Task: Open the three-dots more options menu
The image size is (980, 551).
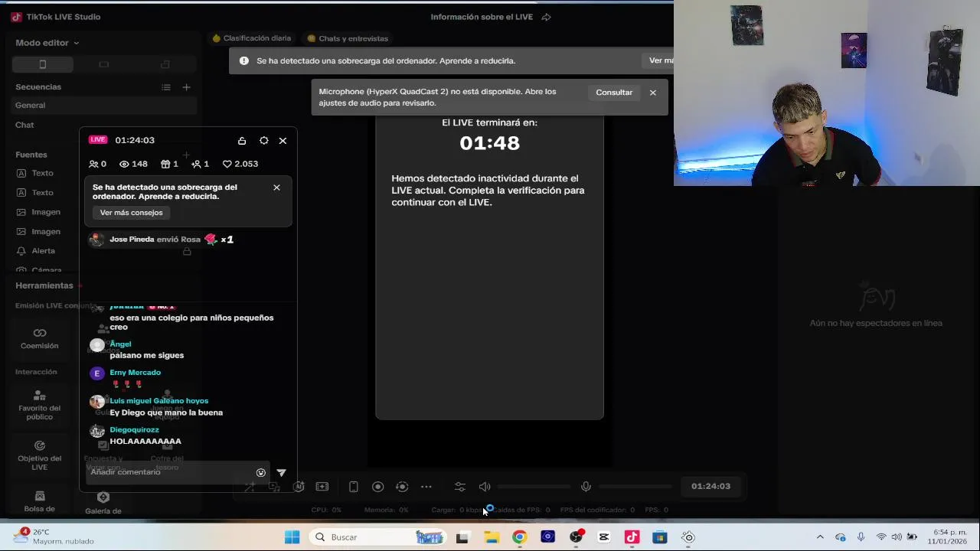Action: (x=426, y=487)
